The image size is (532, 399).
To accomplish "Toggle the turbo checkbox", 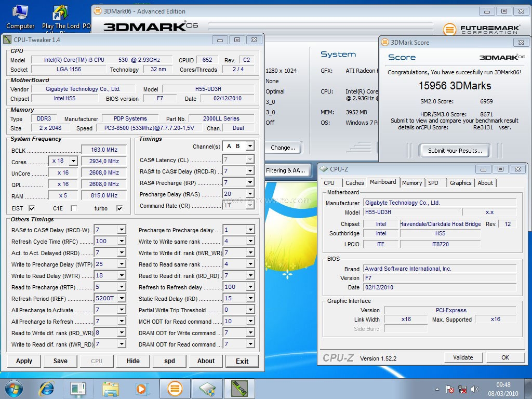I will 119,208.
